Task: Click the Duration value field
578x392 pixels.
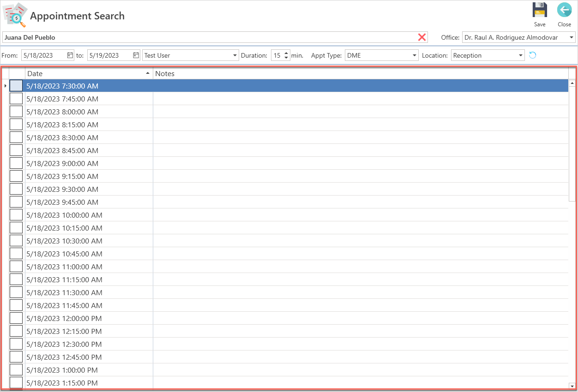Action: (x=277, y=55)
